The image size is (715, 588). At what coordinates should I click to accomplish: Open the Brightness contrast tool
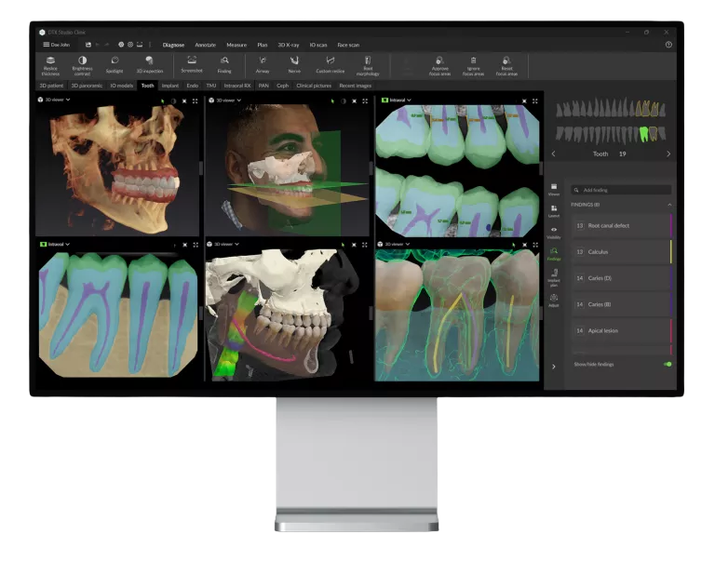[83, 66]
